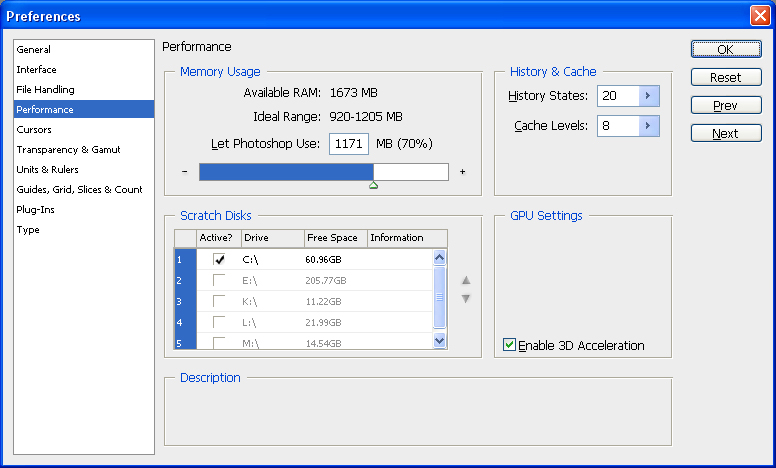Click the Free Space column header
The image size is (776, 468).
tap(336, 238)
